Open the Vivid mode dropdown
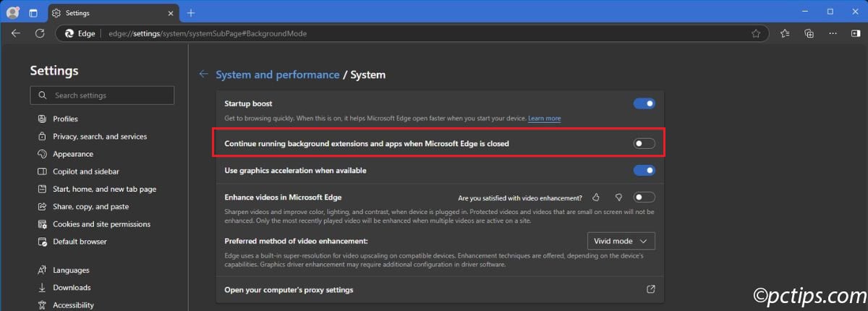Viewport: 868px width, 311px height. 621,241
